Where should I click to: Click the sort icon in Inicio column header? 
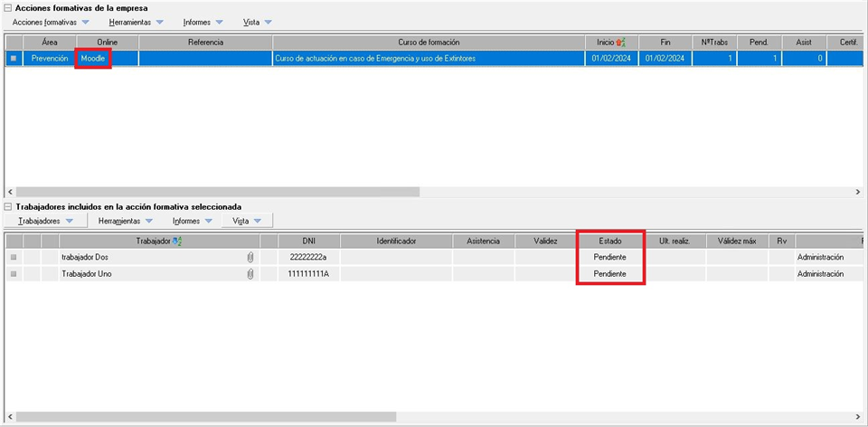click(620, 43)
